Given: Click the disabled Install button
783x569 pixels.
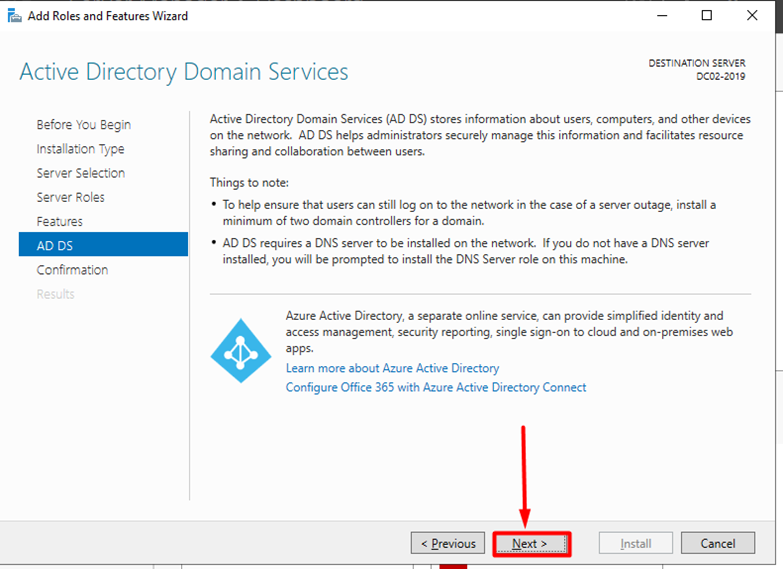Looking at the screenshot, I should (636, 544).
